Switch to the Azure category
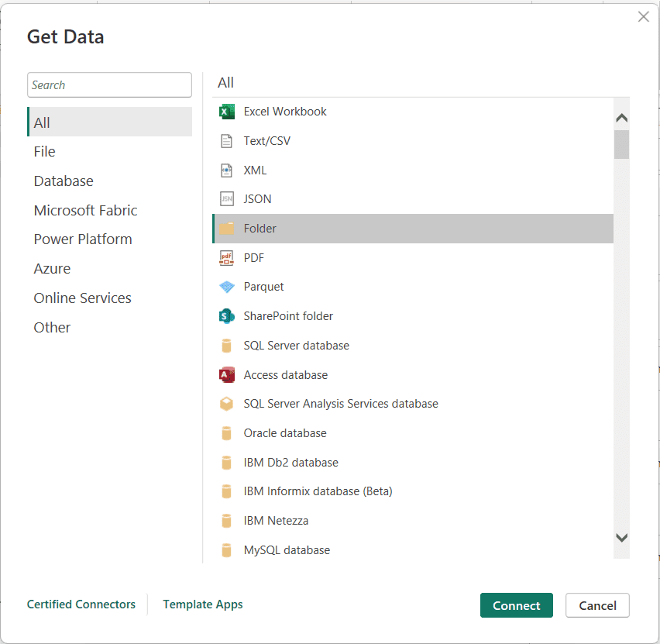This screenshot has height=644, width=660. pos(52,268)
